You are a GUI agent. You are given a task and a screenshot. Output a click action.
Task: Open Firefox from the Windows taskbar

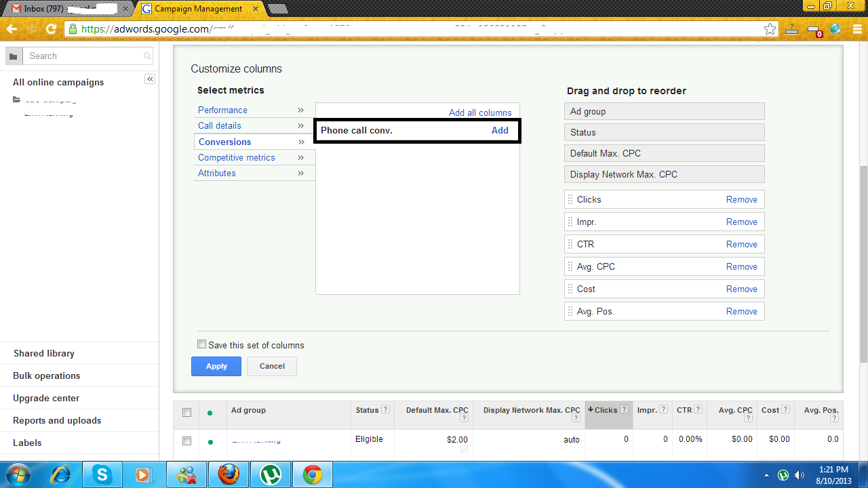[229, 474]
